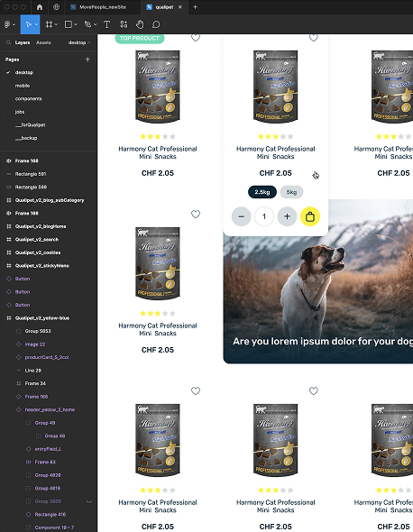The width and height of the screenshot is (413, 532).
Task: Select the ___backup page
Action: pos(49,138)
